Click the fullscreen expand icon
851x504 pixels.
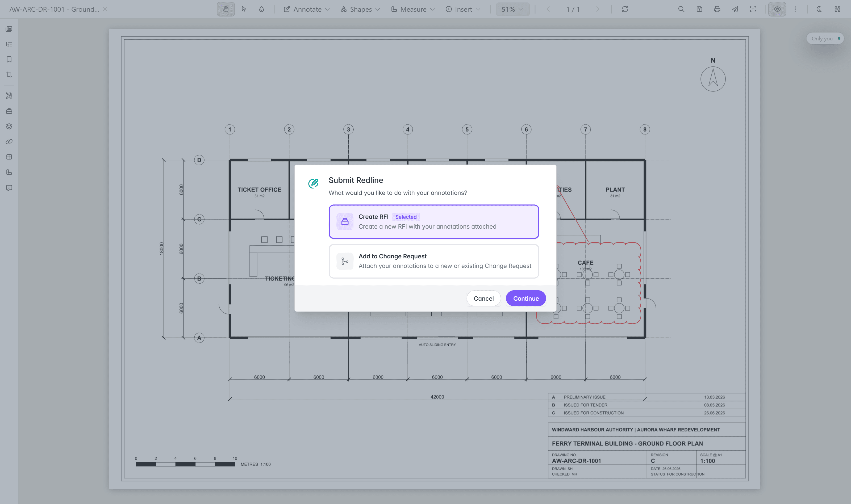click(837, 9)
